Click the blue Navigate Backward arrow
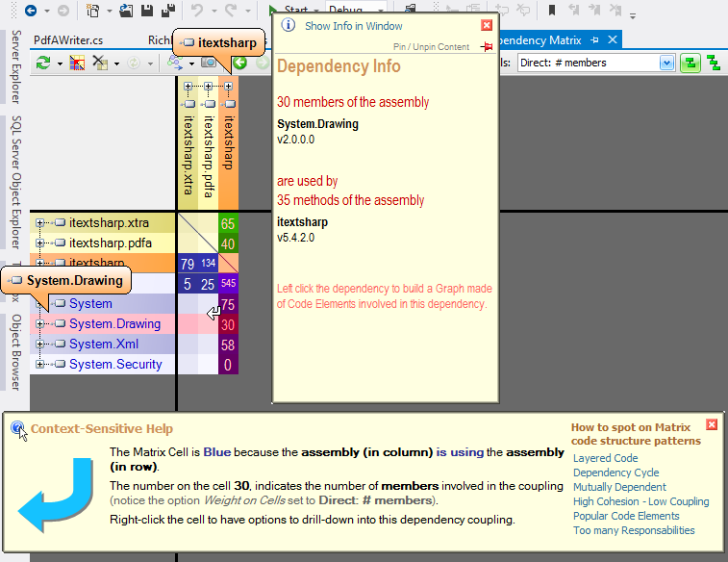 [31, 10]
